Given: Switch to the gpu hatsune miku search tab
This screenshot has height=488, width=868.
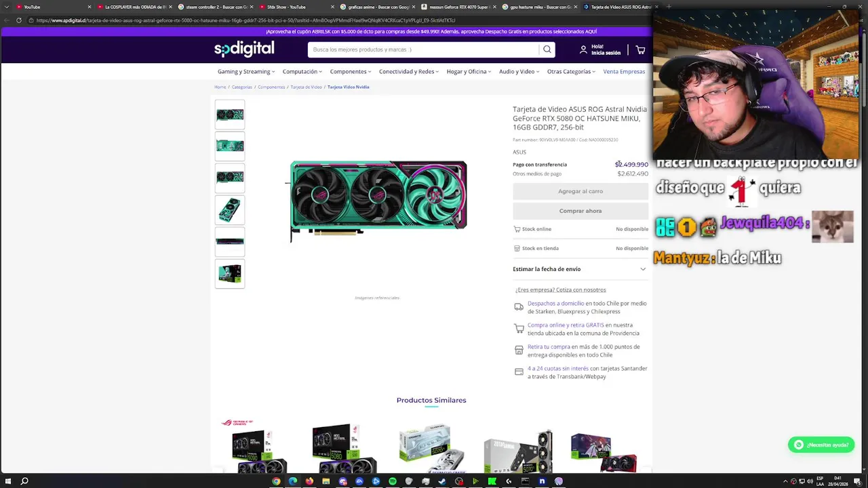Looking at the screenshot, I should pyautogui.click(x=540, y=7).
